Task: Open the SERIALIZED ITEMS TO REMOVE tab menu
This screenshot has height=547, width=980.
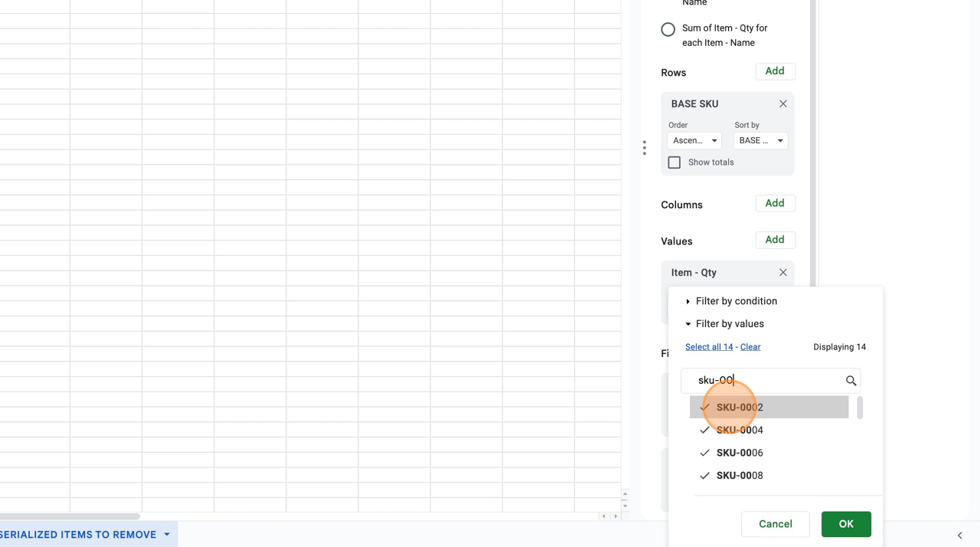Action: tap(167, 535)
